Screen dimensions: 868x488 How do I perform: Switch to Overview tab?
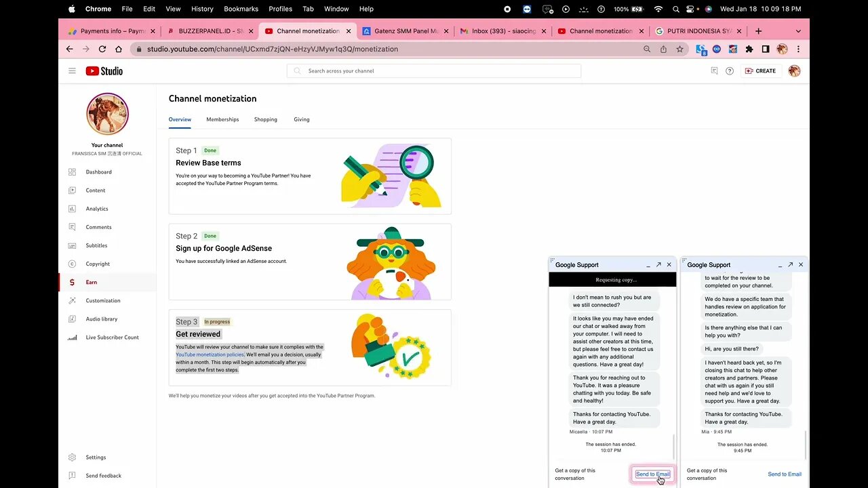coord(180,119)
